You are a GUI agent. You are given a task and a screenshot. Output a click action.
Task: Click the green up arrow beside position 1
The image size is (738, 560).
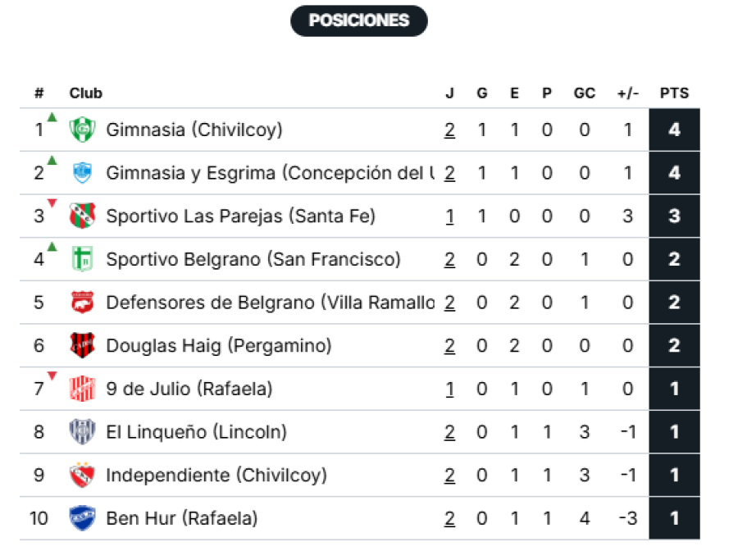pyautogui.click(x=52, y=117)
